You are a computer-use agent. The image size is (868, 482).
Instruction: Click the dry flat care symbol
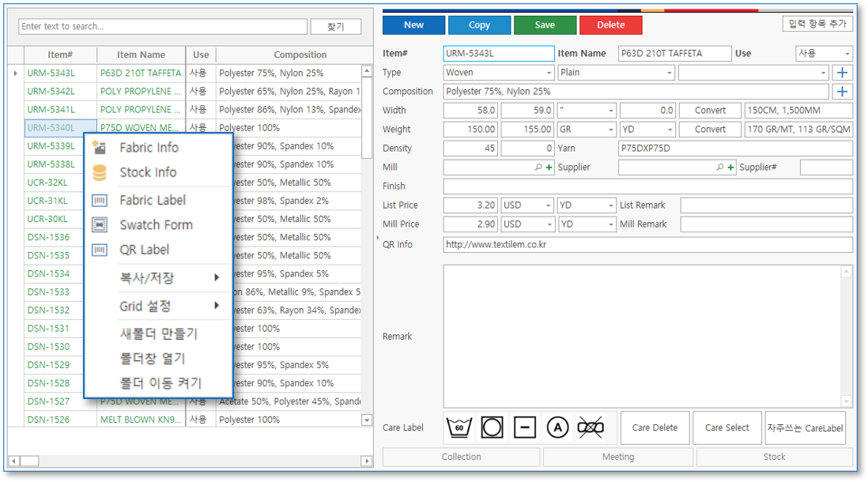525,427
